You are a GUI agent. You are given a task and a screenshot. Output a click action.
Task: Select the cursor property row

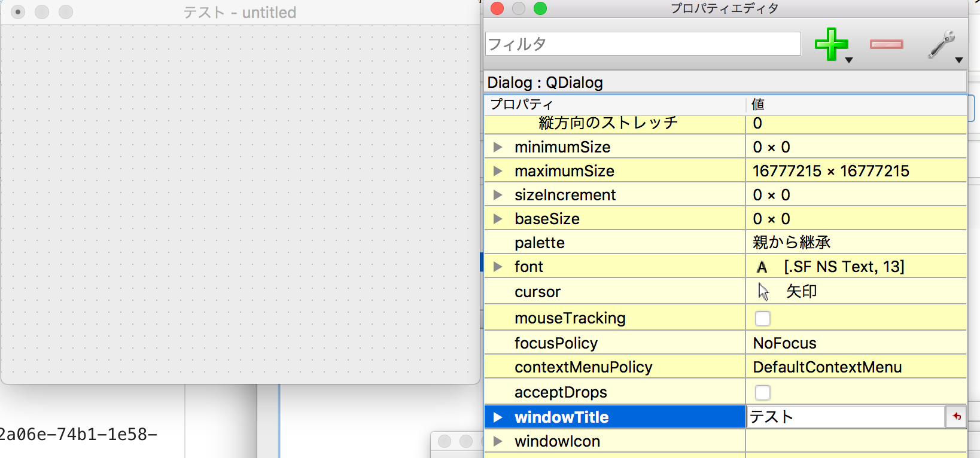725,291
